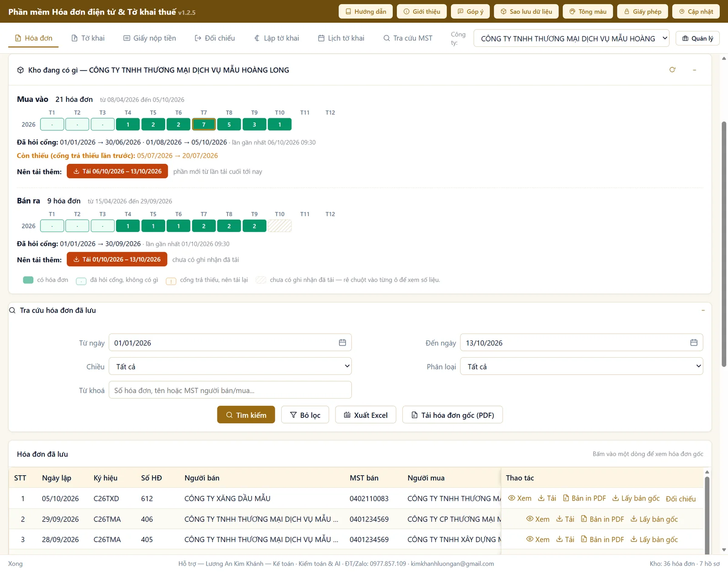
Task: View invoice 405 with Xem
Action: click(538, 539)
